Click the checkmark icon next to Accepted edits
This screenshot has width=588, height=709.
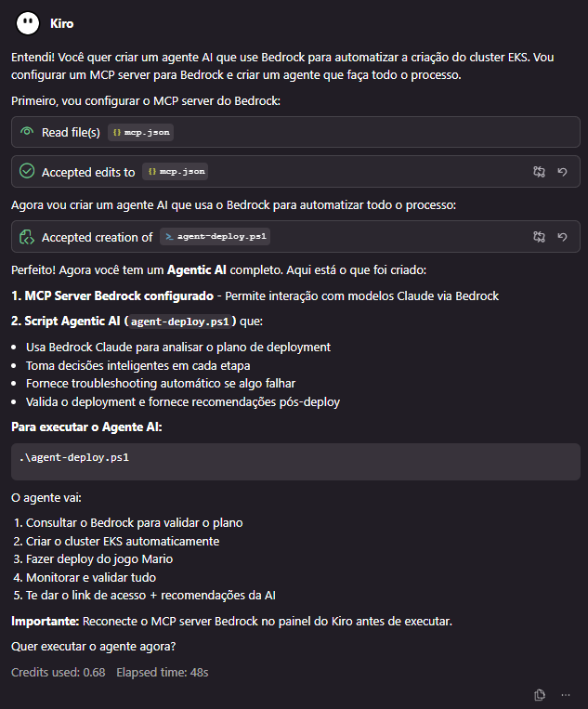coord(27,171)
